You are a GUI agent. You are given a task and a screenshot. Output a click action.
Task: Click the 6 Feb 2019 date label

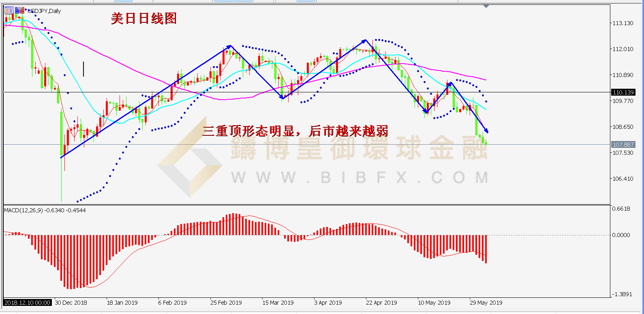click(172, 303)
